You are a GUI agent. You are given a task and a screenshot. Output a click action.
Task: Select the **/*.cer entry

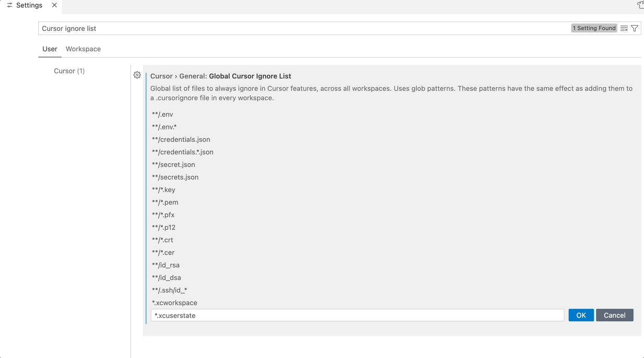(x=163, y=252)
